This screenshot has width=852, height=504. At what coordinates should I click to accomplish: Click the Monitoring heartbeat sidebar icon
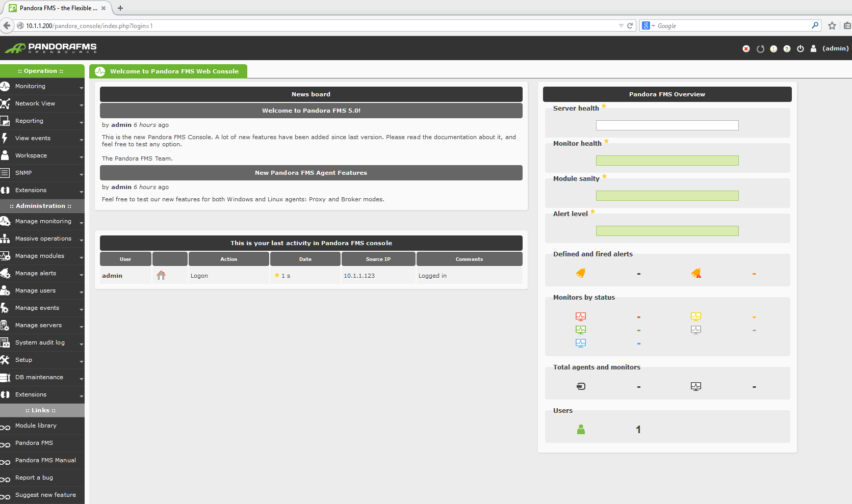[x=5, y=86]
